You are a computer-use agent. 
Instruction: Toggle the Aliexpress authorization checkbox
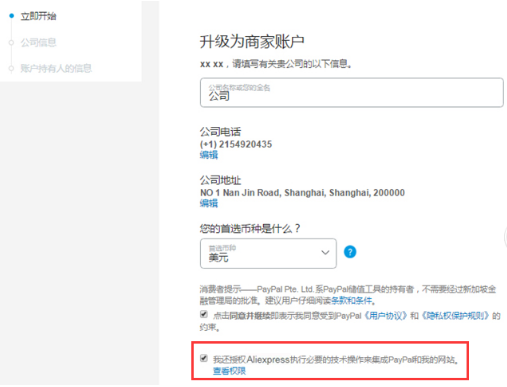click(204, 358)
